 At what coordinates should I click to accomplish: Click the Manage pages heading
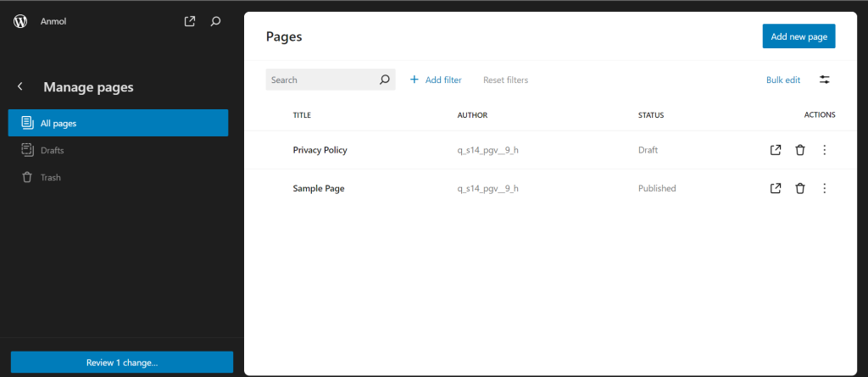pyautogui.click(x=88, y=87)
